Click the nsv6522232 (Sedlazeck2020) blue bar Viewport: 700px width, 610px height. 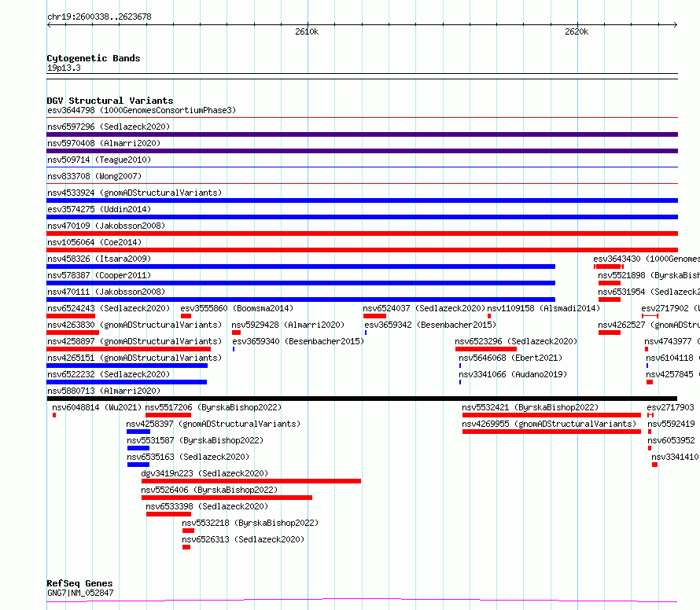[127, 382]
